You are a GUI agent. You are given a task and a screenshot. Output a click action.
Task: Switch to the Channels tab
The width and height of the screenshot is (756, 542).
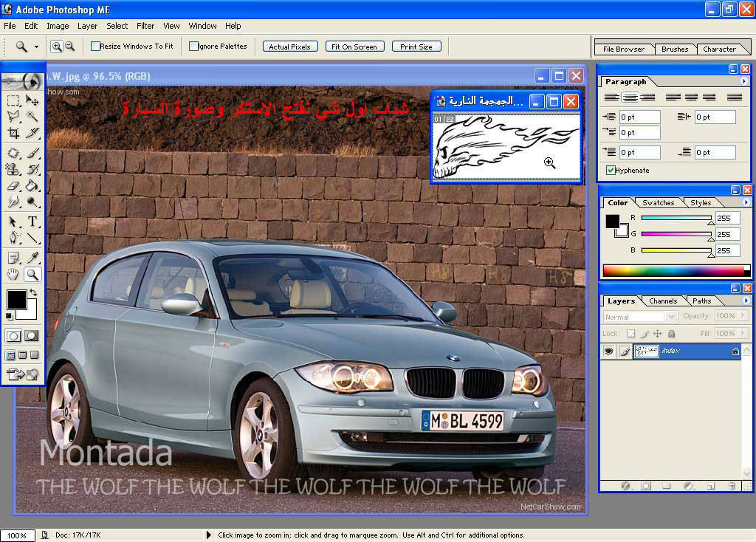[663, 301]
